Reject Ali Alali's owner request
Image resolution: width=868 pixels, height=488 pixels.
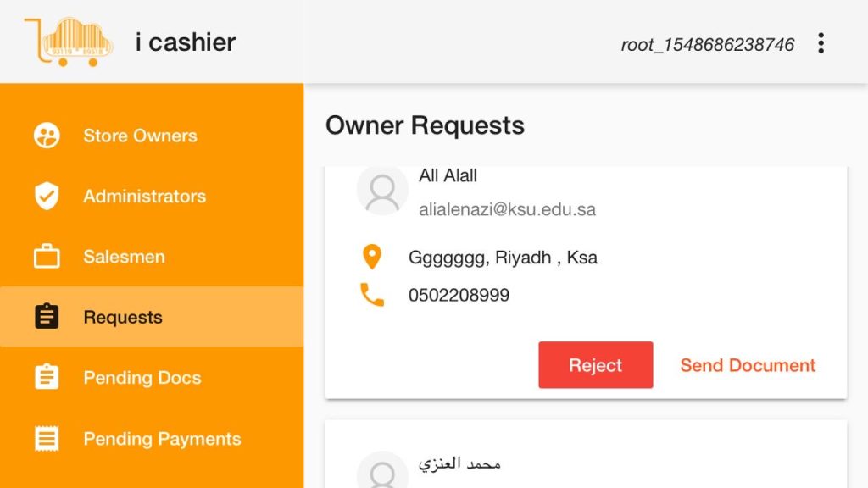[595, 365]
